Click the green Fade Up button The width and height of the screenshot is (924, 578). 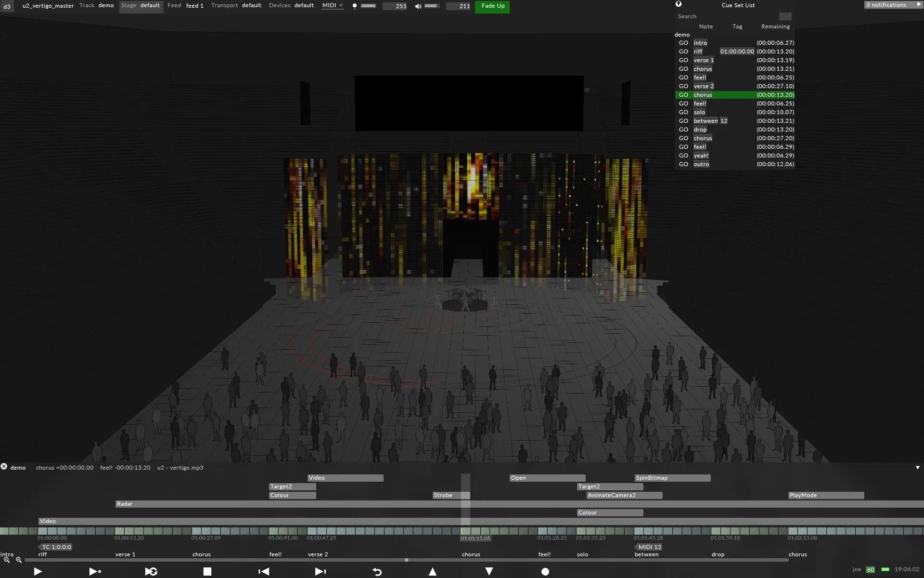pos(492,6)
